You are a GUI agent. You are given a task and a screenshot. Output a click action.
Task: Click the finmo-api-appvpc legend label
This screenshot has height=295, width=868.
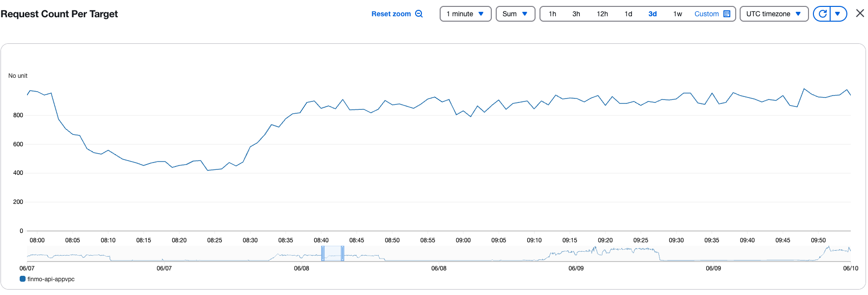pyautogui.click(x=51, y=279)
